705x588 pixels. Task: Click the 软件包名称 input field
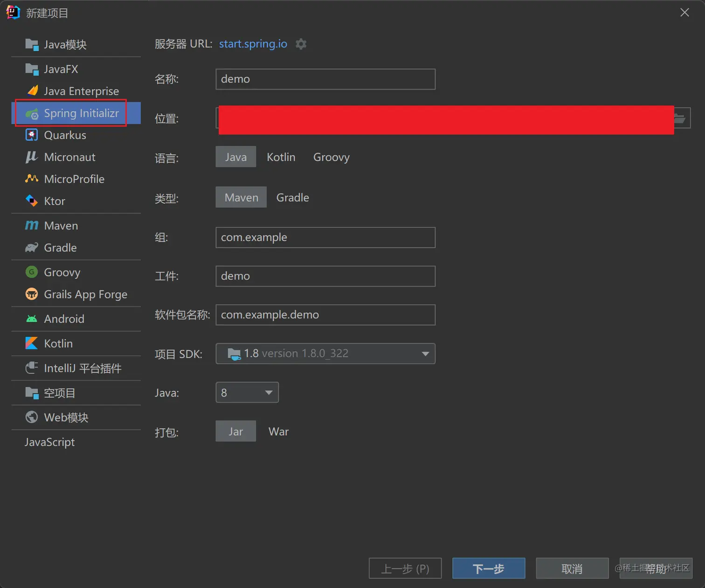pyautogui.click(x=325, y=315)
